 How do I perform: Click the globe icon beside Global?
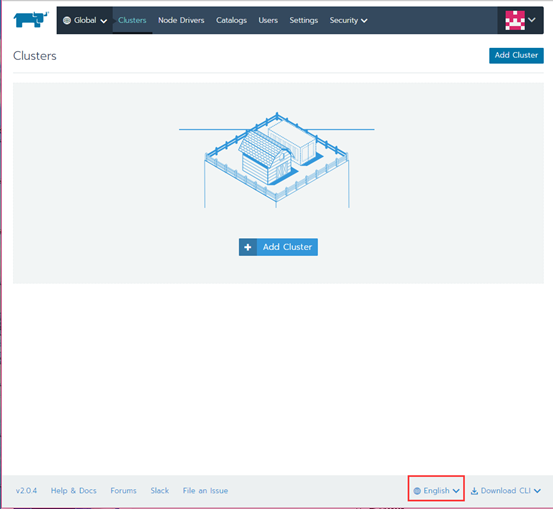(67, 20)
